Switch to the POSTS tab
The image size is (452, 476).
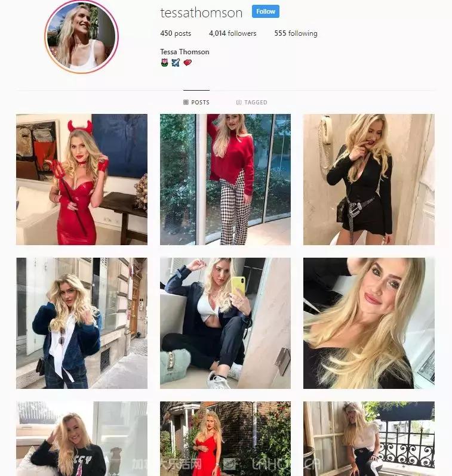(x=196, y=103)
